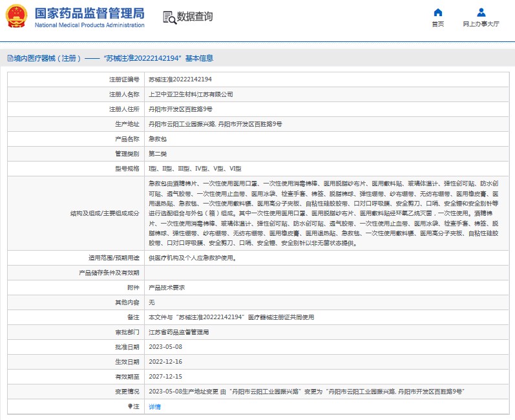The height and width of the screenshot is (420, 515).
Task: Select registration number 苏械注准20222142194 value
Action: 180,79
